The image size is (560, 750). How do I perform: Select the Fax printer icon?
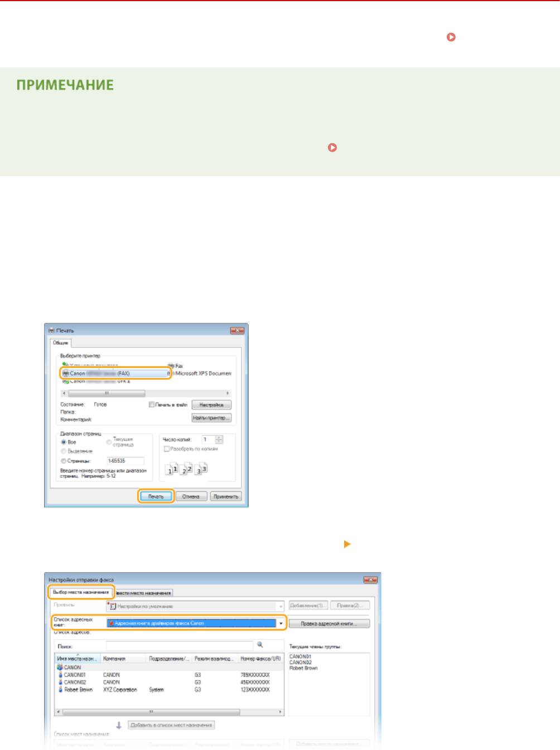(x=171, y=366)
